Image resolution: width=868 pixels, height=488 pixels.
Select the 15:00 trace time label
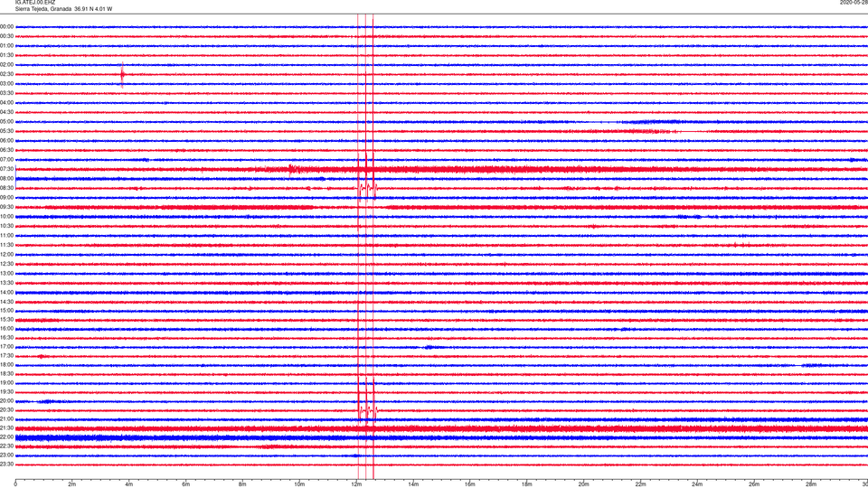click(x=6, y=310)
